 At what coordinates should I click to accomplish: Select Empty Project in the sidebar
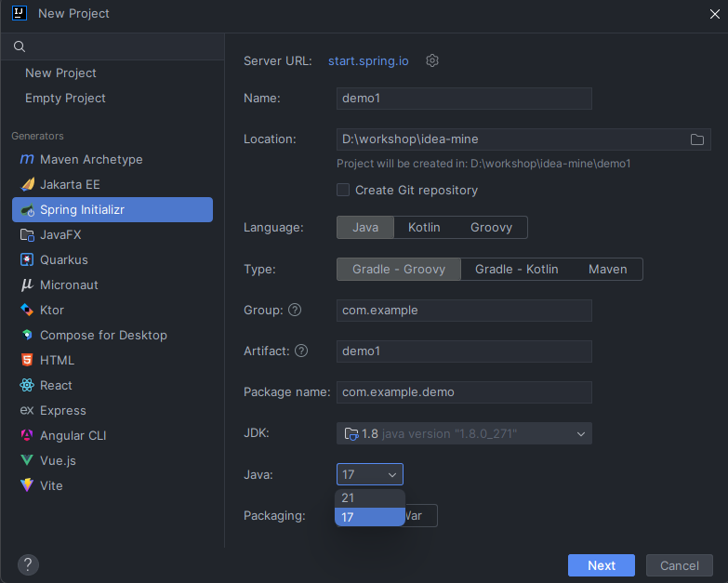point(65,99)
